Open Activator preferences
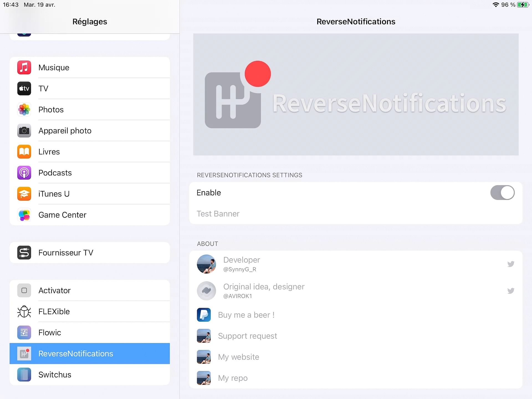The image size is (532, 399). (90, 290)
